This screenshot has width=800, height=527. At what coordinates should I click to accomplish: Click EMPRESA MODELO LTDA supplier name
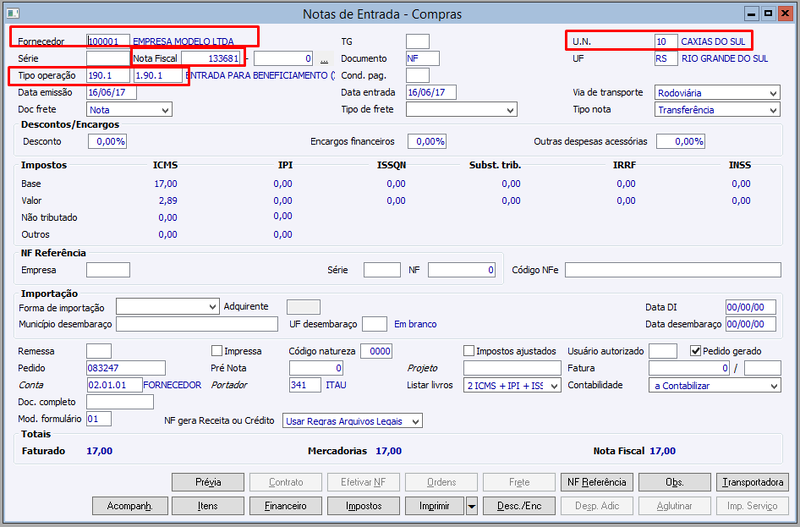tap(183, 42)
